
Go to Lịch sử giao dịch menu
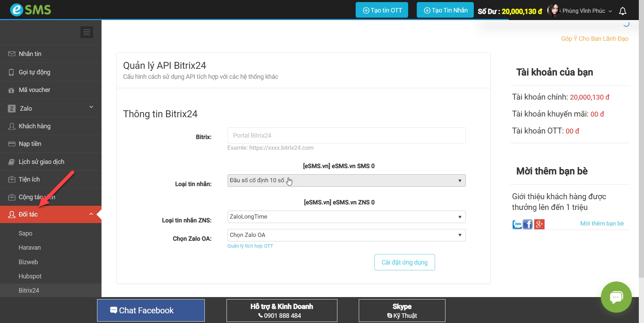[41, 162]
